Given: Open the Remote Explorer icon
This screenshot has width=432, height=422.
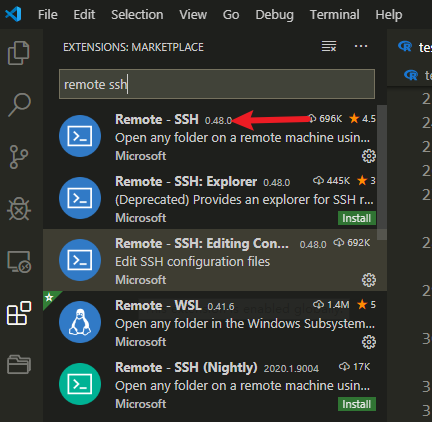Looking at the screenshot, I should point(19,262).
